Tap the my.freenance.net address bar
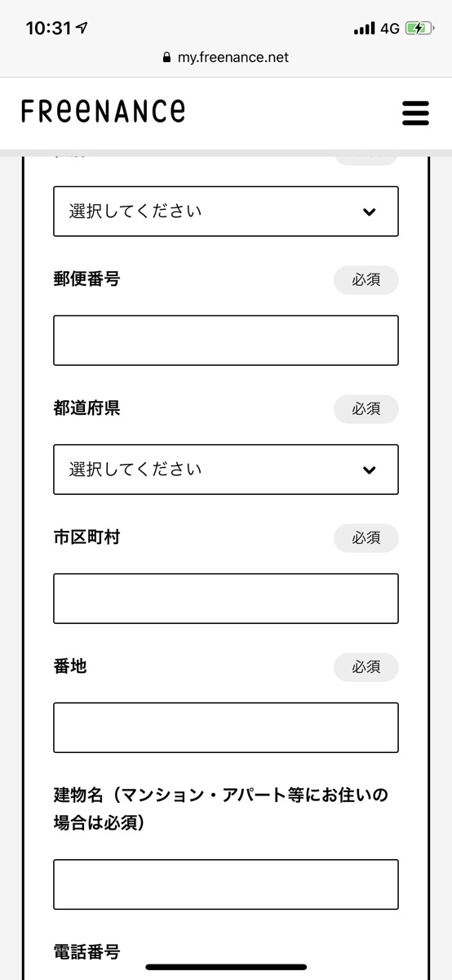 pyautogui.click(x=226, y=58)
